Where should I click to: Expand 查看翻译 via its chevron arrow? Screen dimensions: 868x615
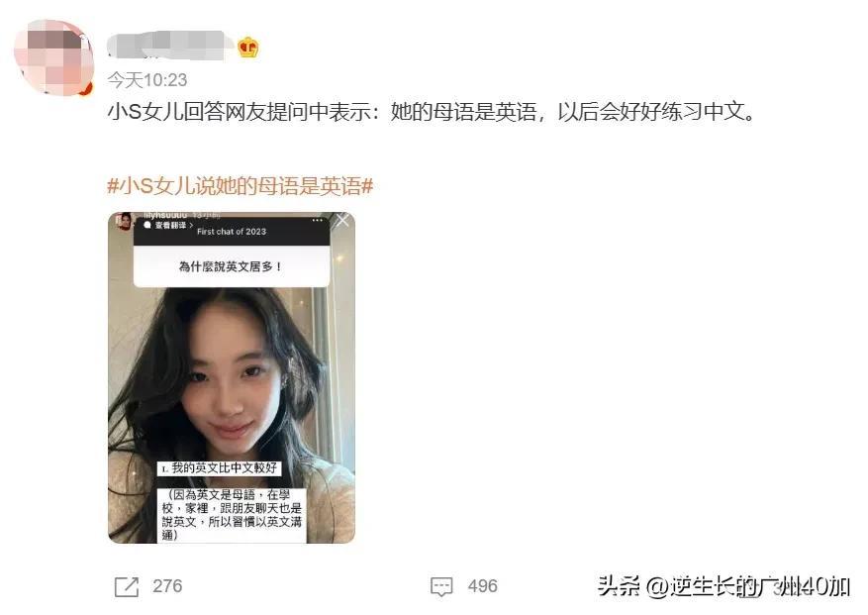(x=192, y=225)
